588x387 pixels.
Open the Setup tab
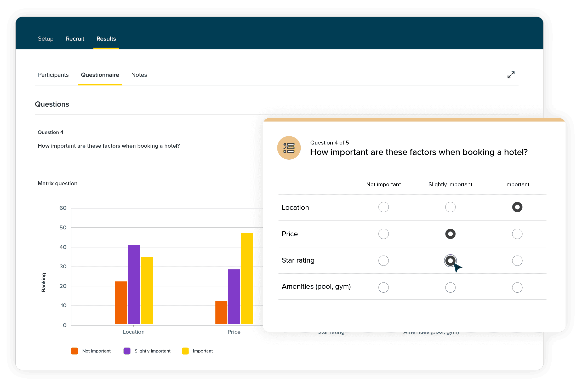click(x=46, y=39)
